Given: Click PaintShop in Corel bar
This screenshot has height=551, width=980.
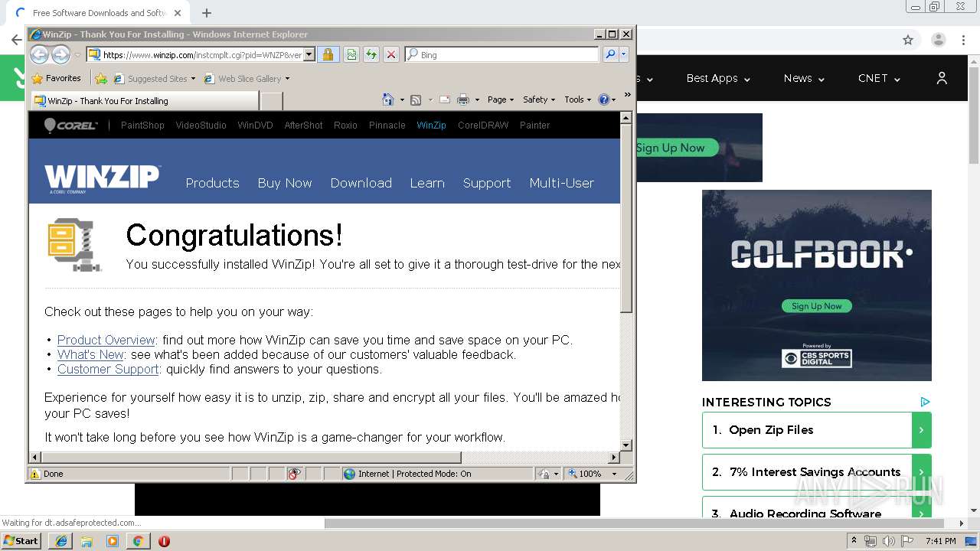Looking at the screenshot, I should tap(142, 126).
